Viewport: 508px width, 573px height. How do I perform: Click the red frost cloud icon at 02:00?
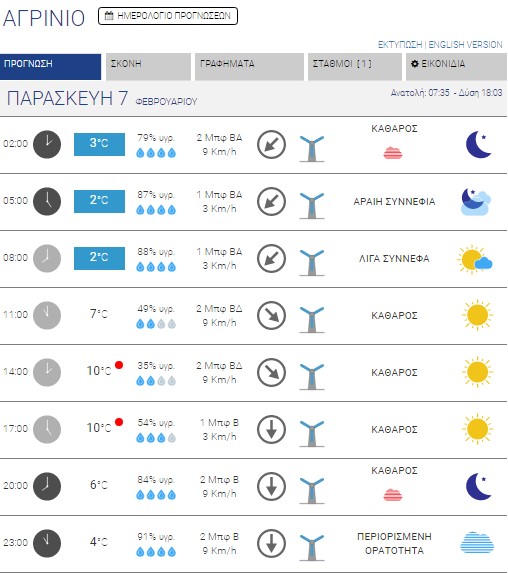(x=393, y=153)
